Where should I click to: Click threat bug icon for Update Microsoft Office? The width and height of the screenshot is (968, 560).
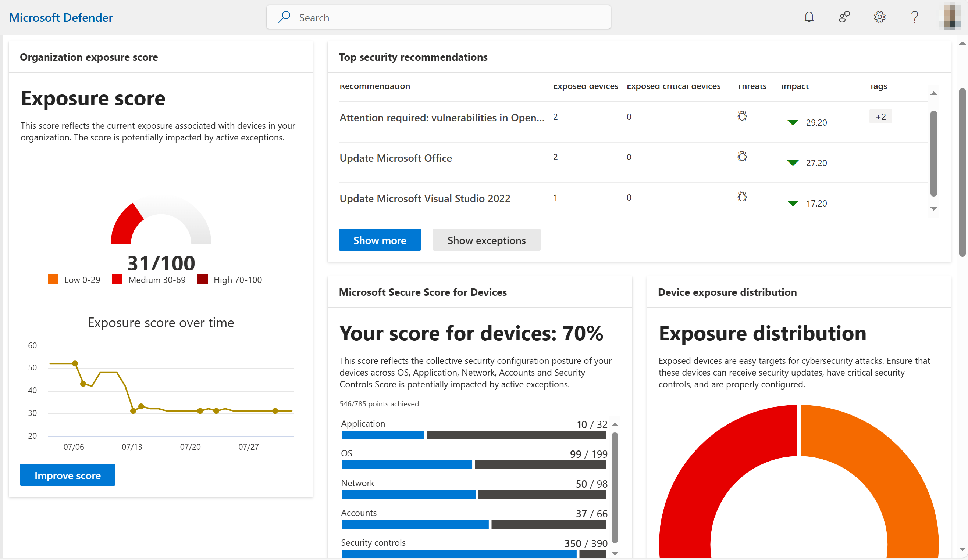coord(742,156)
